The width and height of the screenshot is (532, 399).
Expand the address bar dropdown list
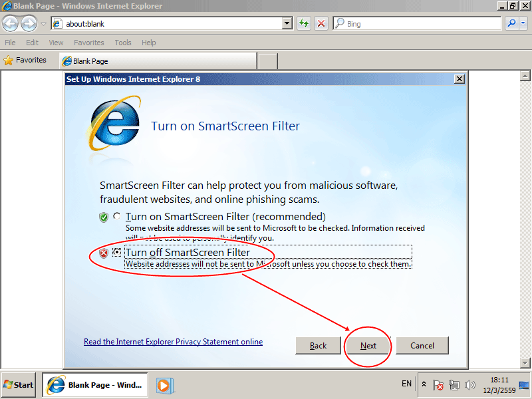[x=287, y=24]
